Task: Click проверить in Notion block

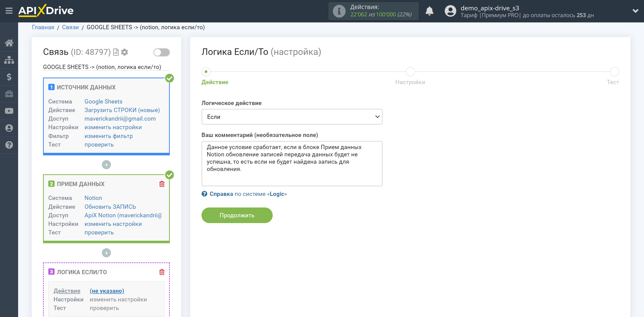Action: click(x=99, y=232)
